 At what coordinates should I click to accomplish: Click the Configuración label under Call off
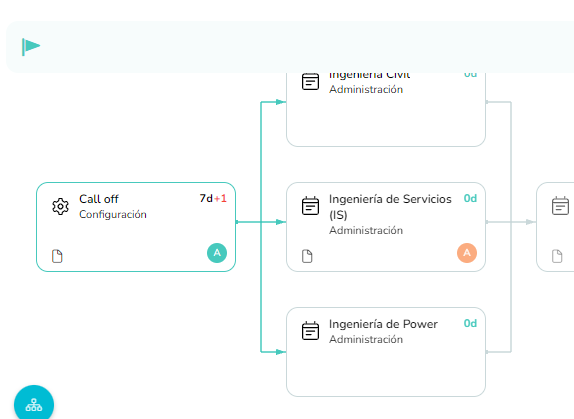(113, 215)
